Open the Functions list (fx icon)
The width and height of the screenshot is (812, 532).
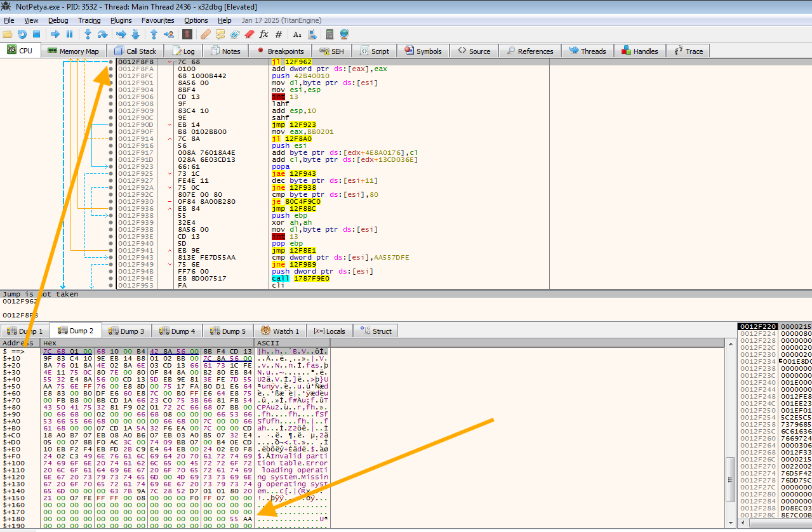[263, 34]
